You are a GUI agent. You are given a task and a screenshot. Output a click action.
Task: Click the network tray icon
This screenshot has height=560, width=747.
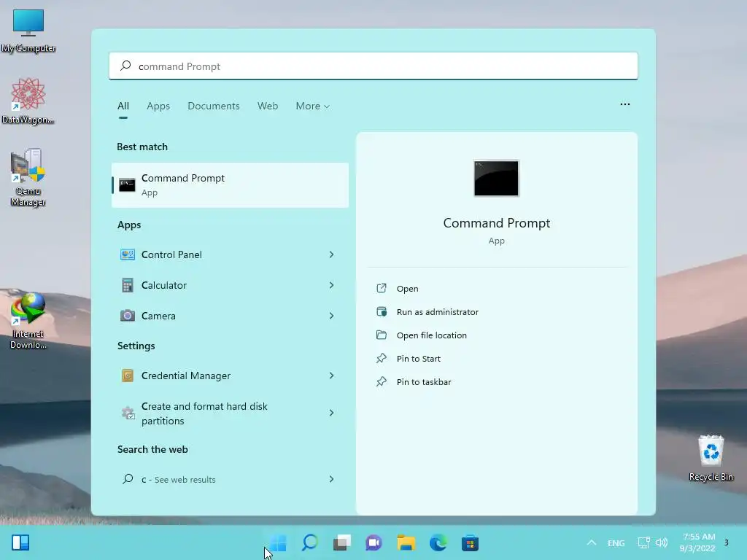(x=643, y=542)
